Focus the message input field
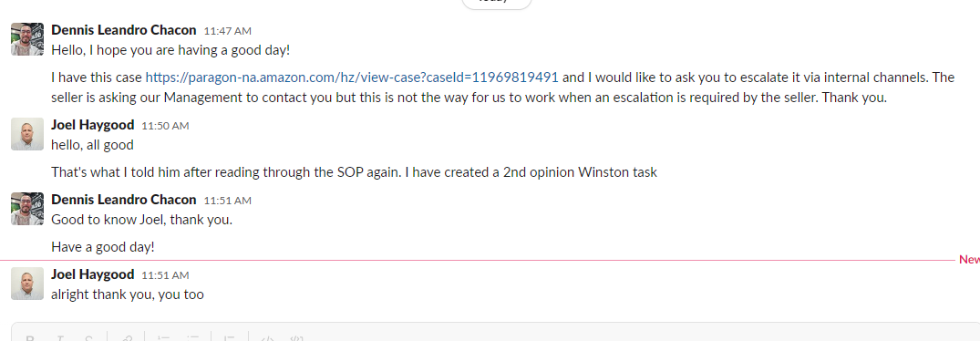 [496, 332]
